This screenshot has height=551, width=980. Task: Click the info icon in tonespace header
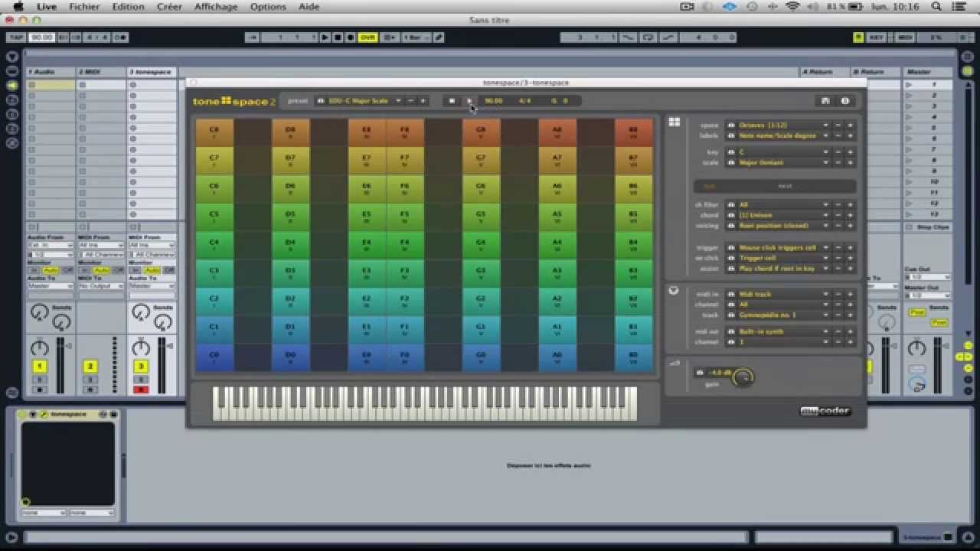click(x=845, y=100)
